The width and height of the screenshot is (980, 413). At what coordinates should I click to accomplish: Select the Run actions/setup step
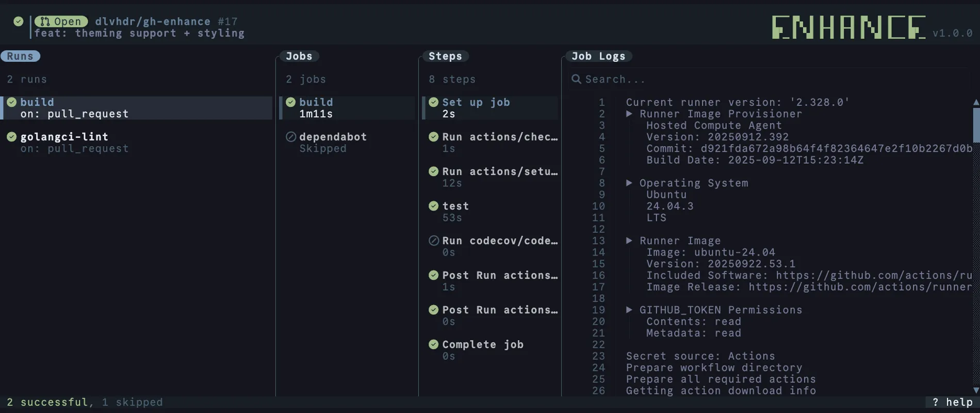tap(499, 171)
